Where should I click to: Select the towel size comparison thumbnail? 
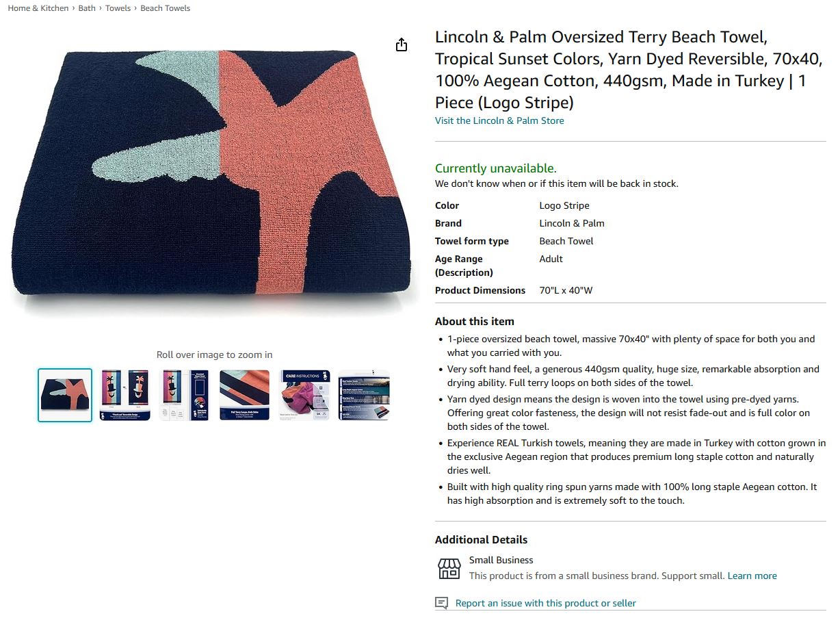(x=185, y=395)
